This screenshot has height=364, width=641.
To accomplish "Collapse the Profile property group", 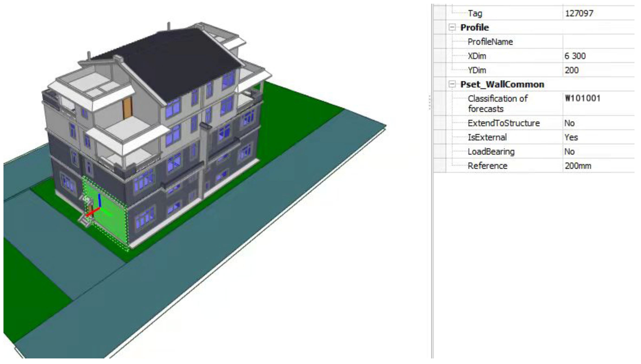I will [452, 27].
